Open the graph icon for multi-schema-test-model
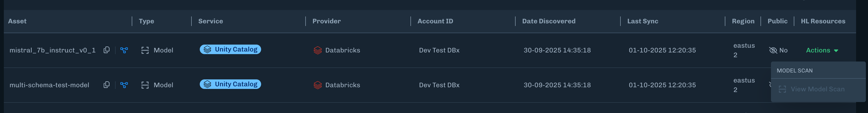 click(124, 85)
